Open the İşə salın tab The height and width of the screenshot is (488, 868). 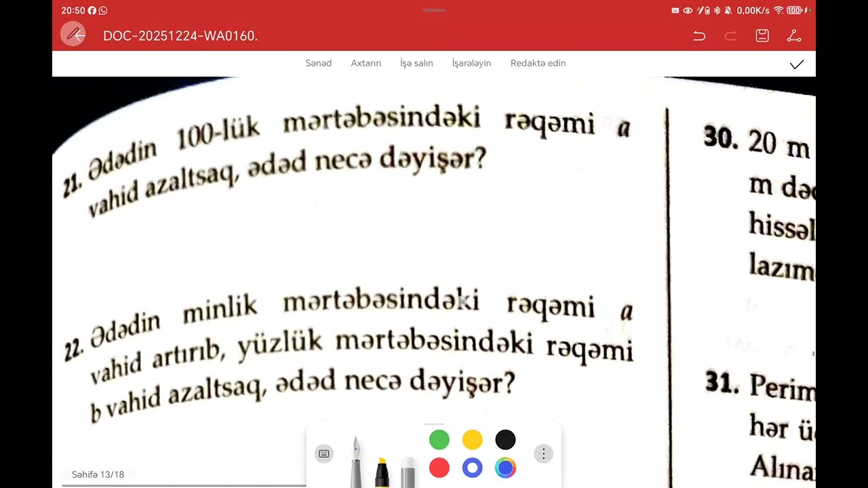[x=416, y=63]
